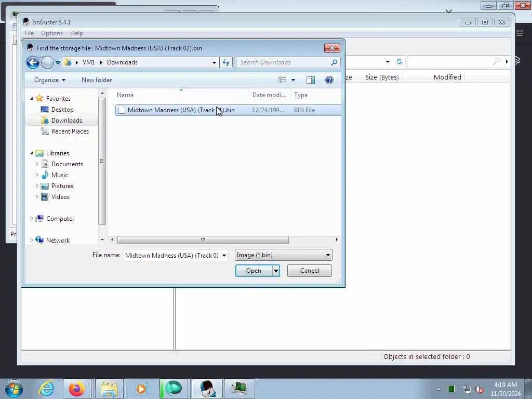Switch to IsoBuster taskbar icon
Viewport: 532px width, 399px height.
(x=207, y=389)
